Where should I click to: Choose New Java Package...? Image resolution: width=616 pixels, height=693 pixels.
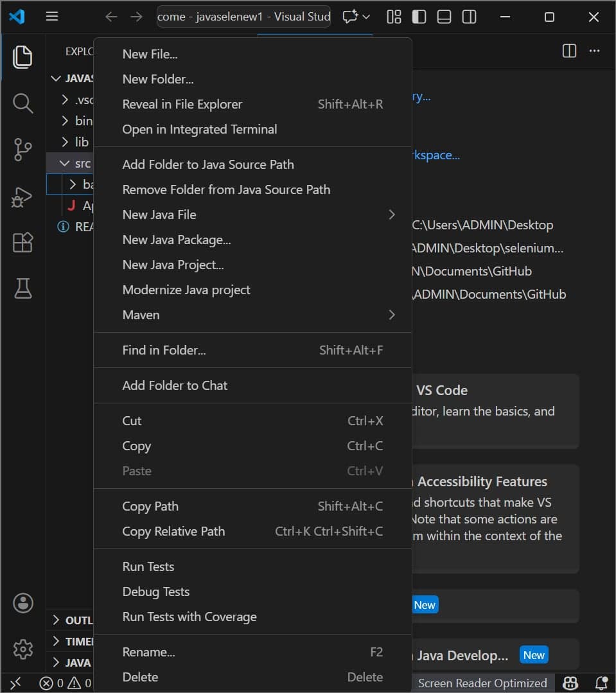tap(253, 240)
